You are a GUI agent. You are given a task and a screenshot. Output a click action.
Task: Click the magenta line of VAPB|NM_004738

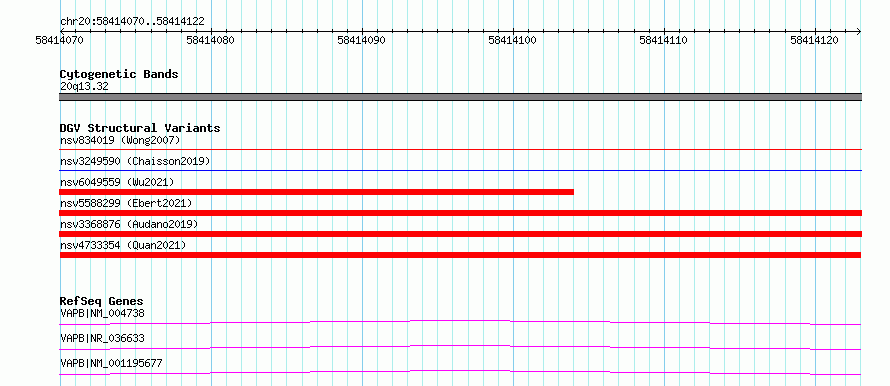coord(460,322)
